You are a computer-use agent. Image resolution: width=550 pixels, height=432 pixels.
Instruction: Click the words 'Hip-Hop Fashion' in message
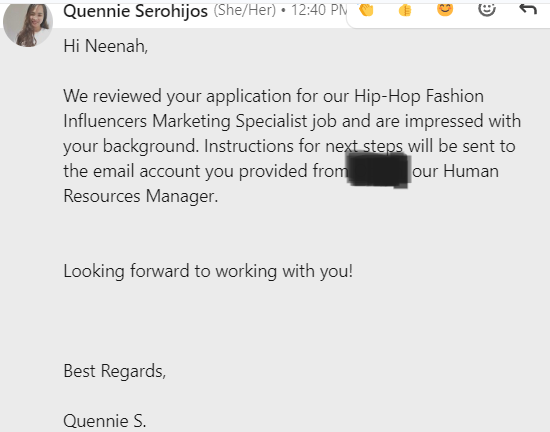pyautogui.click(x=419, y=96)
